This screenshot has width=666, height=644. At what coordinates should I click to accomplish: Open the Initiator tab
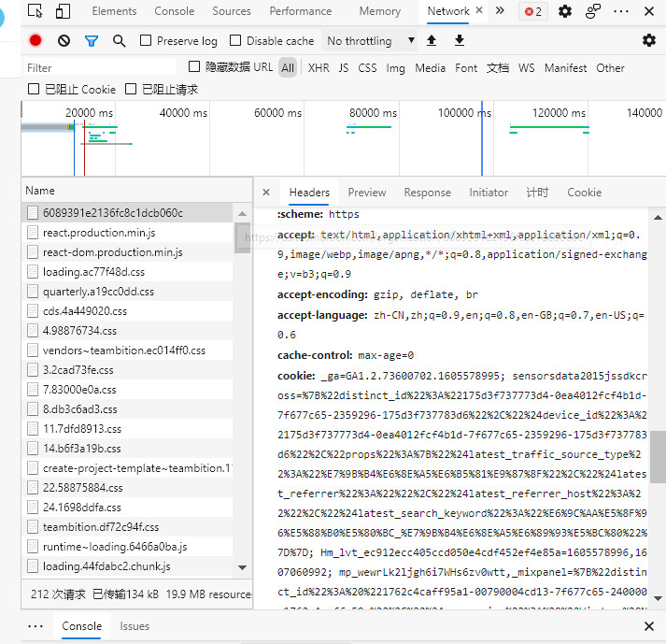coord(489,193)
